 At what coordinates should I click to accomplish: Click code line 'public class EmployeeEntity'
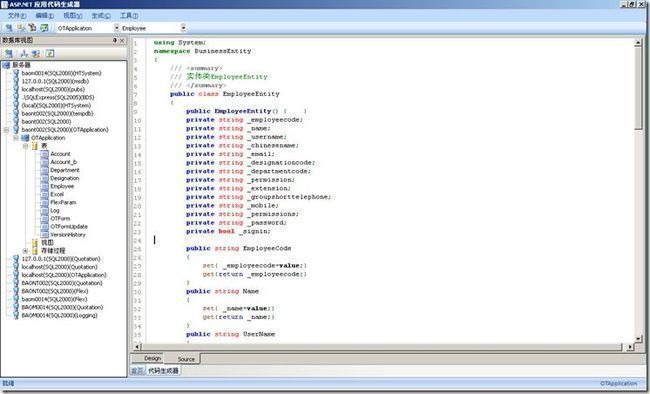[x=224, y=94]
